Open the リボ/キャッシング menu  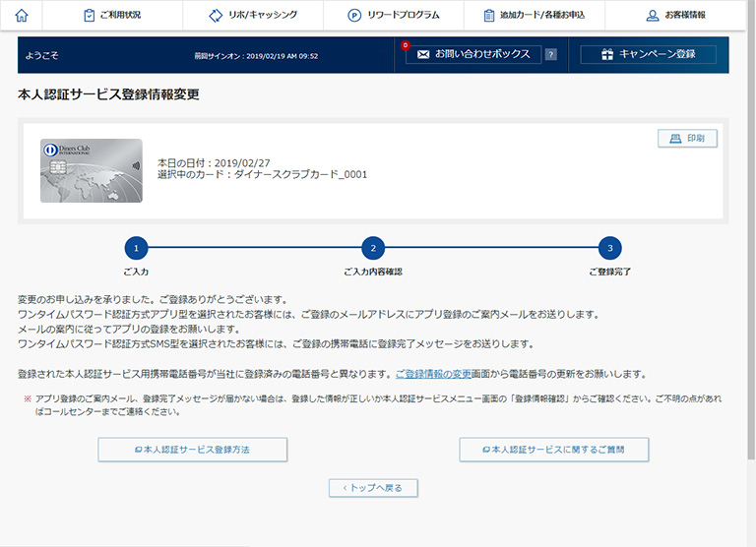pyautogui.click(x=253, y=16)
